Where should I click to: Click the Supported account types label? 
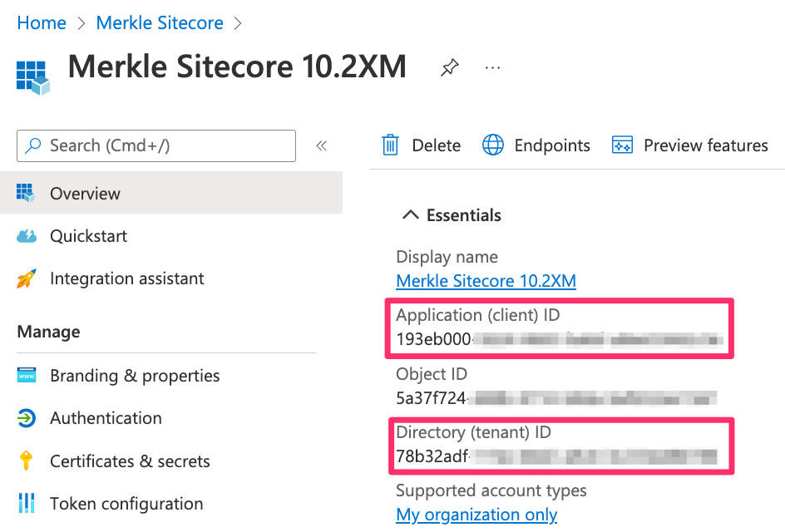(x=491, y=490)
